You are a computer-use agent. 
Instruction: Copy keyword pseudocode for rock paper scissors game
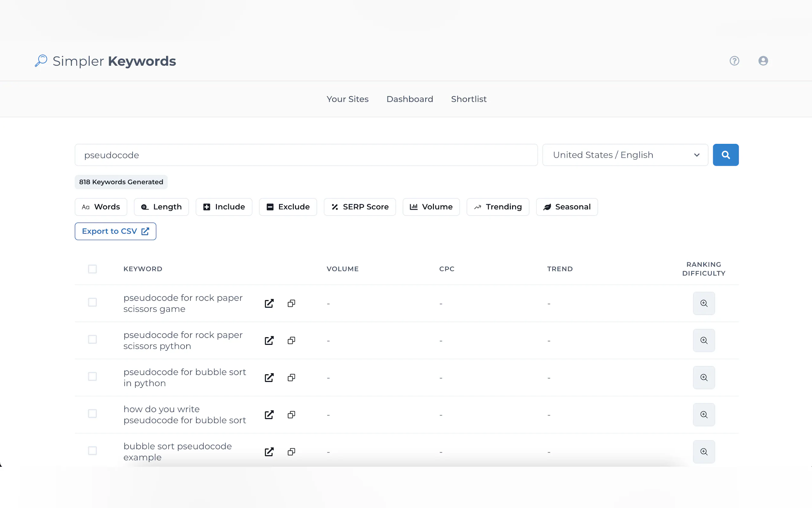tap(291, 303)
